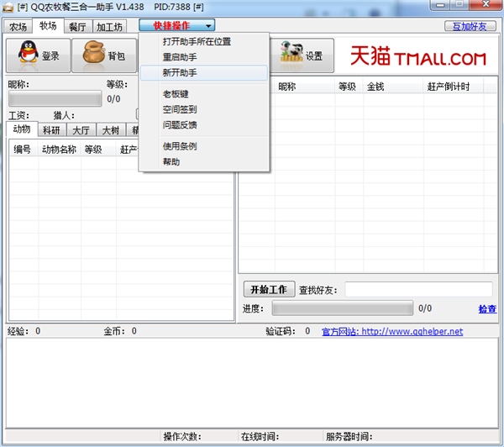Switch to the 餐厅 tab
The image size is (504, 447).
click(x=77, y=27)
